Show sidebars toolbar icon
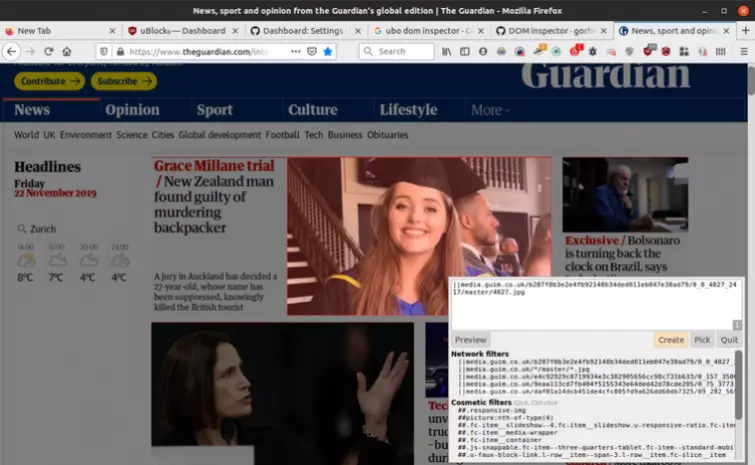 tap(465, 52)
